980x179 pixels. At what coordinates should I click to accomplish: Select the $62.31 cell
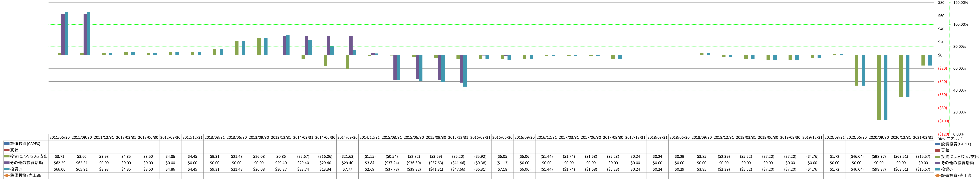pyautogui.click(x=82, y=163)
